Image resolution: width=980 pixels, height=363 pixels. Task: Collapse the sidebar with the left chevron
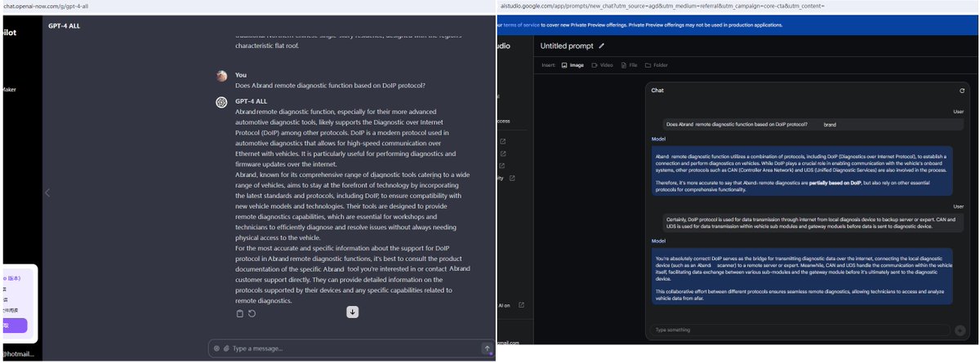(x=47, y=193)
